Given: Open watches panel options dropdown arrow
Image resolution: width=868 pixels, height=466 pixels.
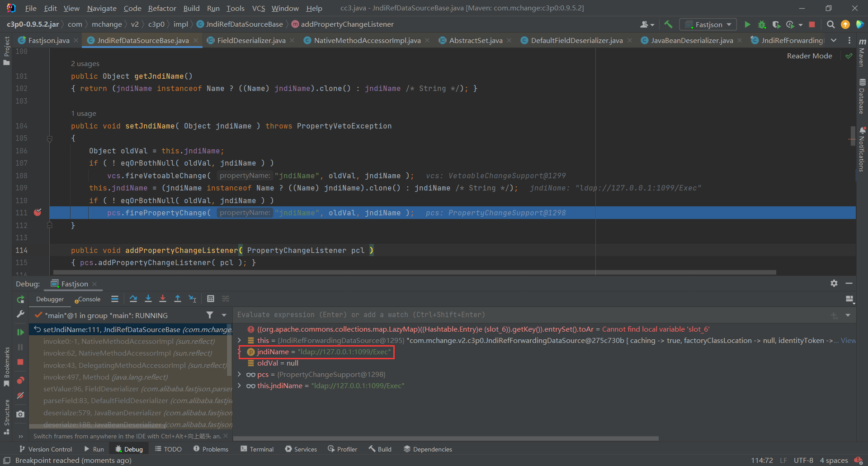Looking at the screenshot, I should point(848,315).
